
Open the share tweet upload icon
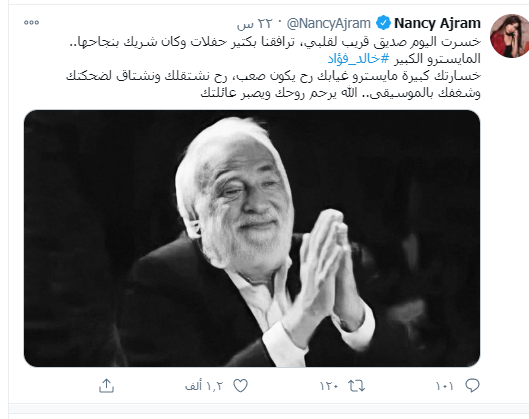tap(106, 386)
